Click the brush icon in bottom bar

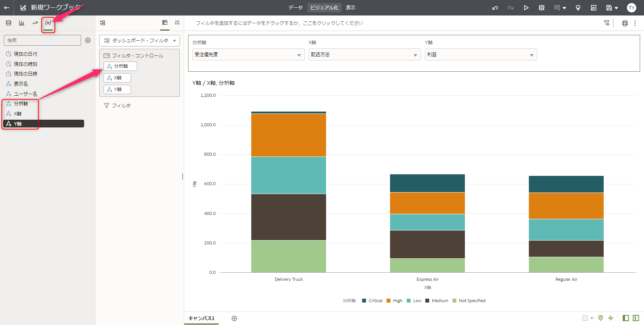pyautogui.click(x=601, y=318)
